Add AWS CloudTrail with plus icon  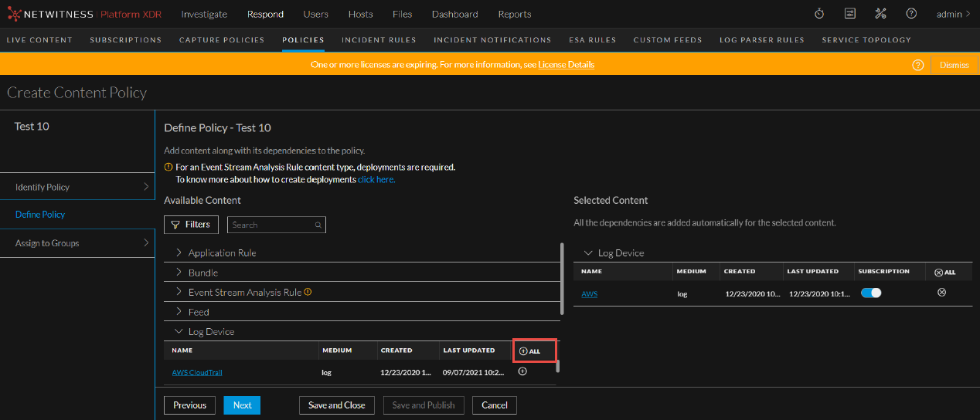522,371
